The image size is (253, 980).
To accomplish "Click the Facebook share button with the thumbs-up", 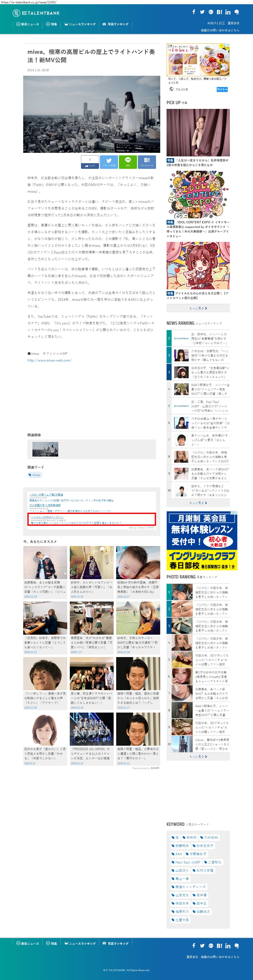I will point(90,162).
